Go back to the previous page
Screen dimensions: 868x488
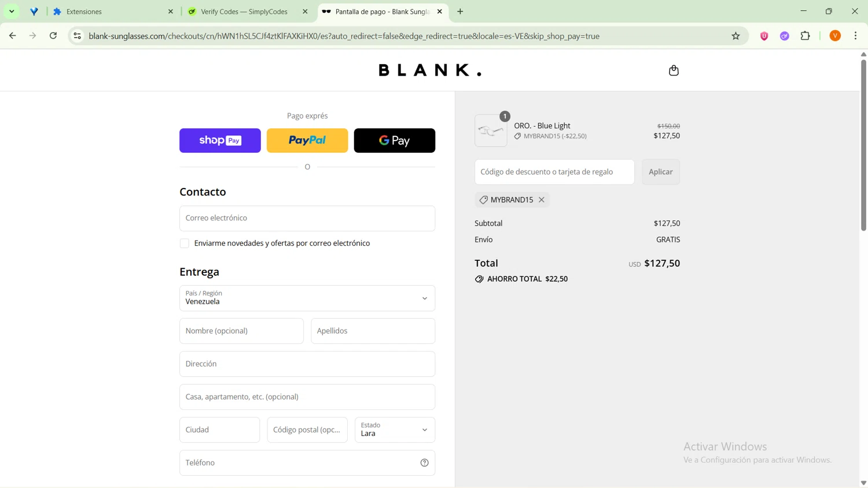tap(13, 36)
